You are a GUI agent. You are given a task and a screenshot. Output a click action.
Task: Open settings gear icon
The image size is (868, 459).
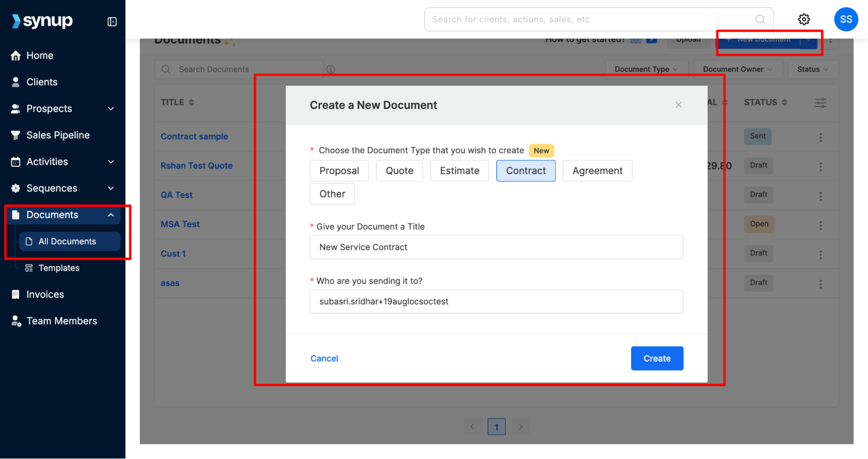(x=804, y=19)
